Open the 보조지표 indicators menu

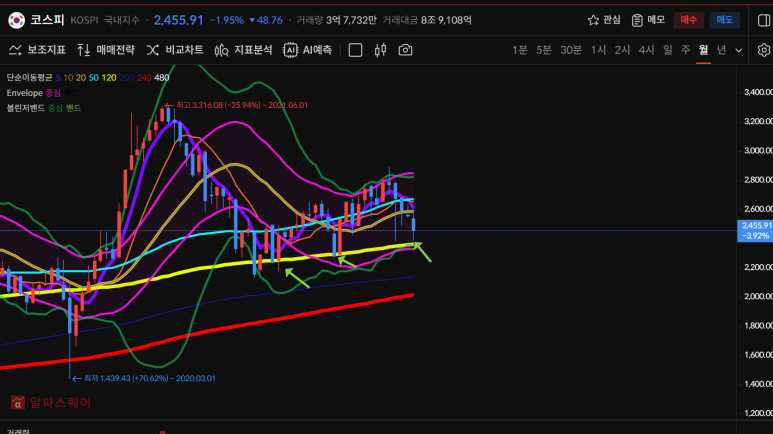37,50
